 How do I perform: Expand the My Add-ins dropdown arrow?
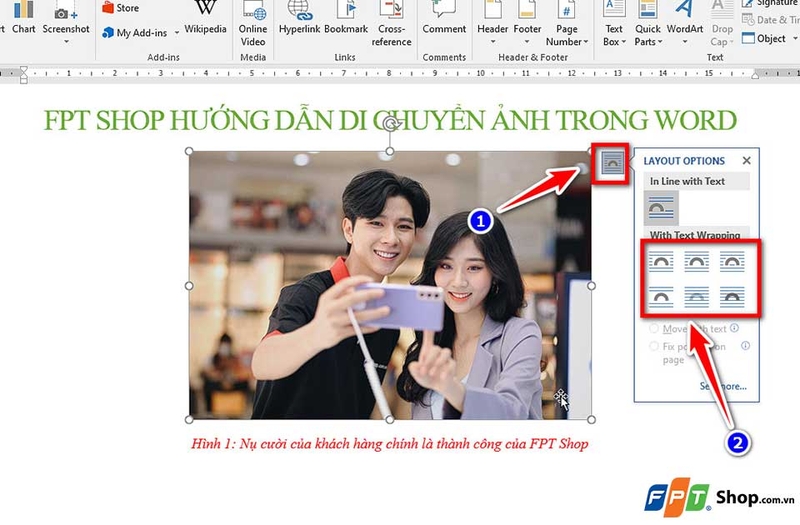tap(177, 33)
